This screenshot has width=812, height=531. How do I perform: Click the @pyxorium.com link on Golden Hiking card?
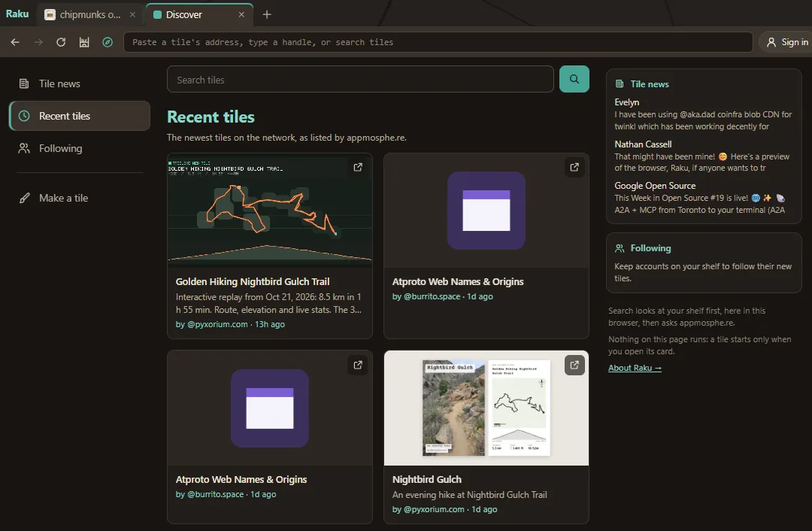click(217, 324)
